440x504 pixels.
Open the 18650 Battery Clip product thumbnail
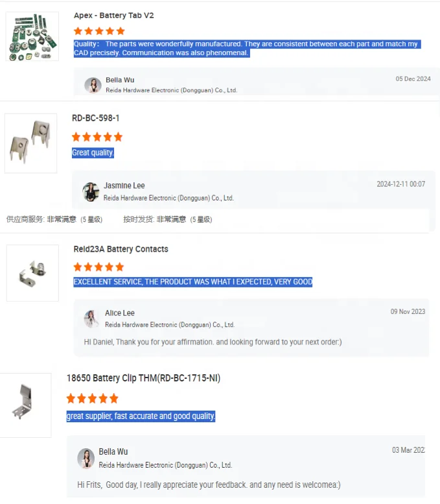tap(25, 405)
